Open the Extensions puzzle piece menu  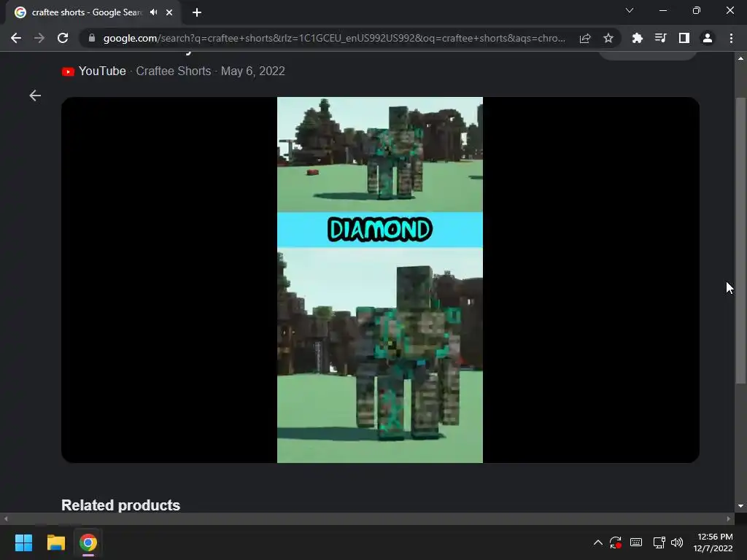click(637, 38)
